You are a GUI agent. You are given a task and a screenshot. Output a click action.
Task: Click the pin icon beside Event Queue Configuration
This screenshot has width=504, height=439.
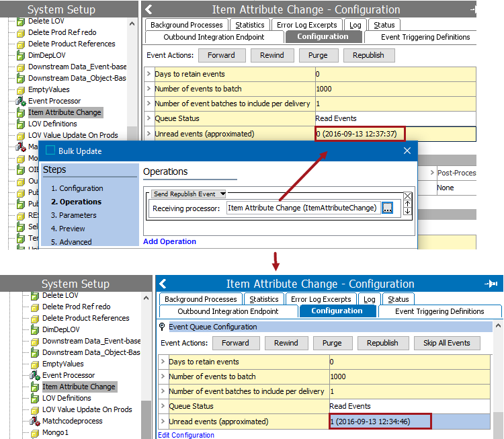pyautogui.click(x=162, y=327)
